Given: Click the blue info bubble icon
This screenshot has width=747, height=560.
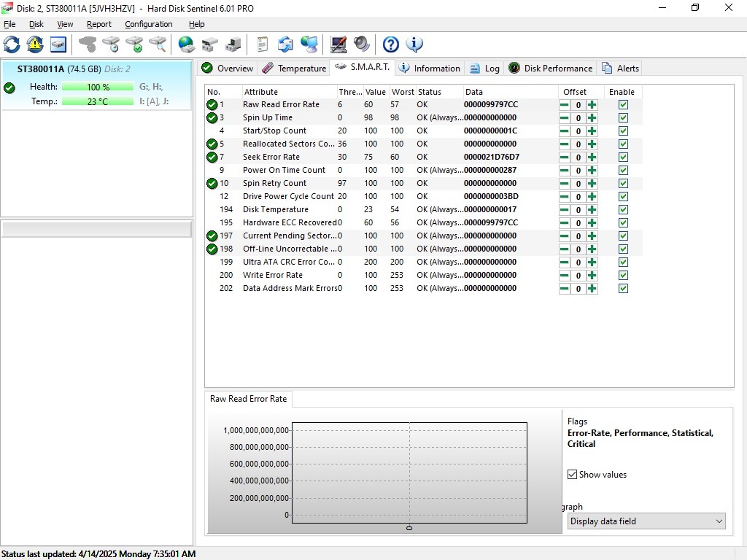Looking at the screenshot, I should point(414,44).
